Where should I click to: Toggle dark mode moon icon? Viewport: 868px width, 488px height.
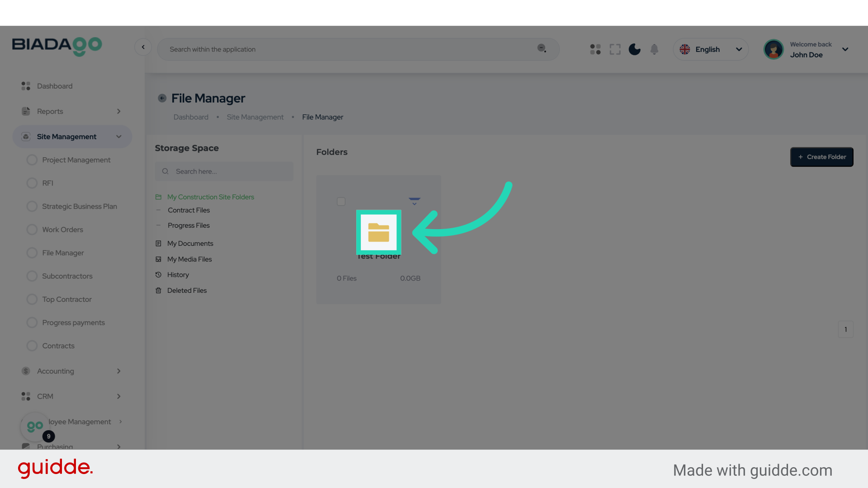click(634, 49)
